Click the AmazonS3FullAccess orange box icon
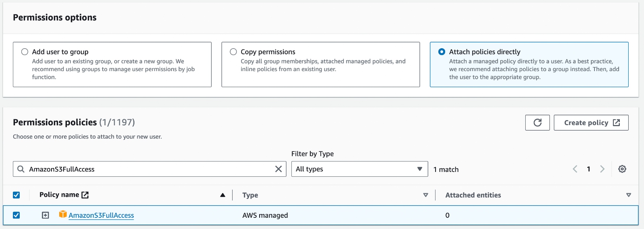This screenshot has width=644, height=229. point(63,214)
